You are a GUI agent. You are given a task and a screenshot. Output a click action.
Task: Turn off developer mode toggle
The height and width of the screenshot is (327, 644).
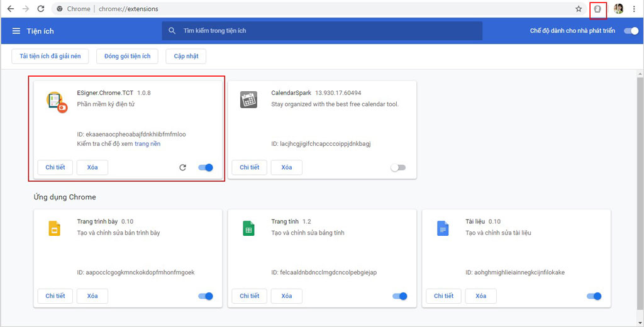(631, 31)
